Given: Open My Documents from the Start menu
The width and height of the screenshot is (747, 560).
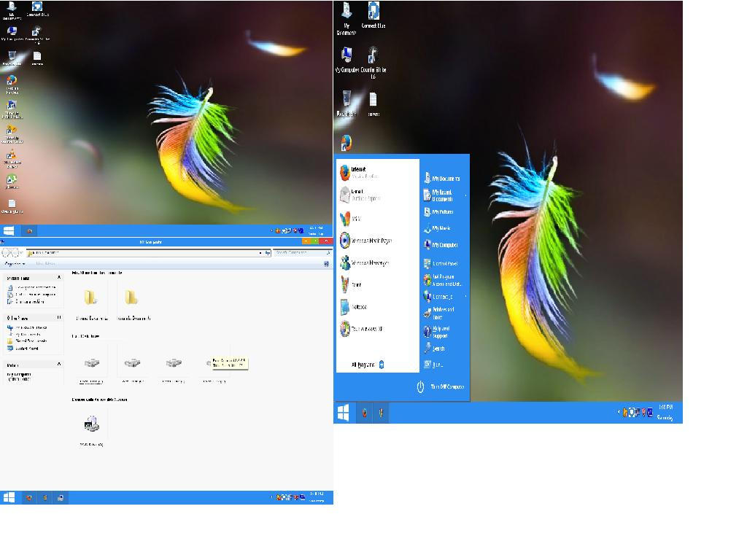Looking at the screenshot, I should (444, 179).
